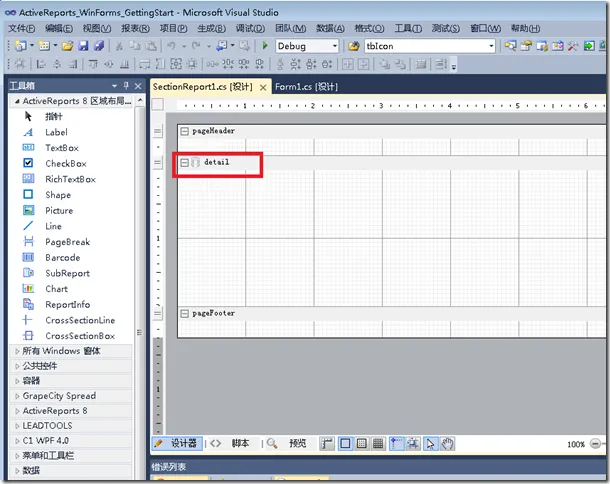Select the Shape control in toolbox
Viewport: 610px width, 484px height.
pyautogui.click(x=57, y=195)
